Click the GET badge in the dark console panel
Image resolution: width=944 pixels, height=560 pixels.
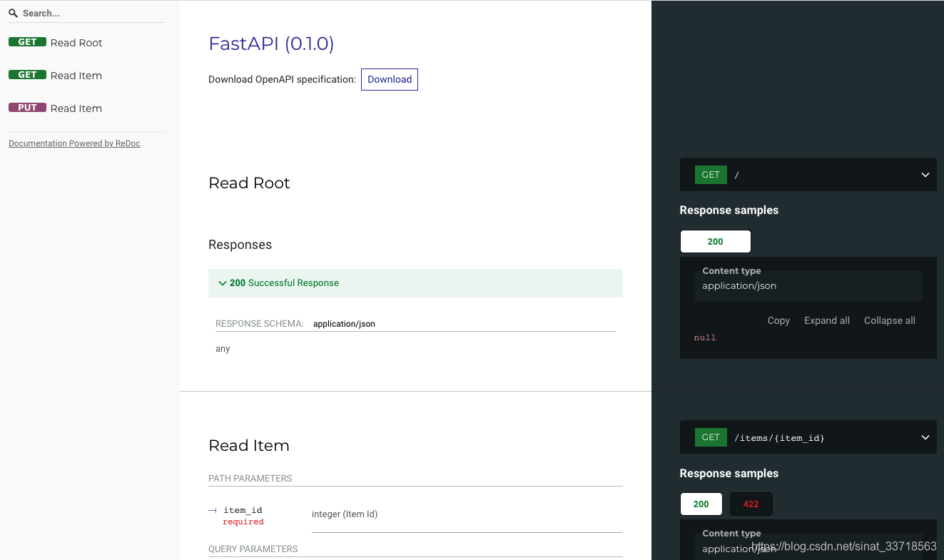(x=711, y=175)
